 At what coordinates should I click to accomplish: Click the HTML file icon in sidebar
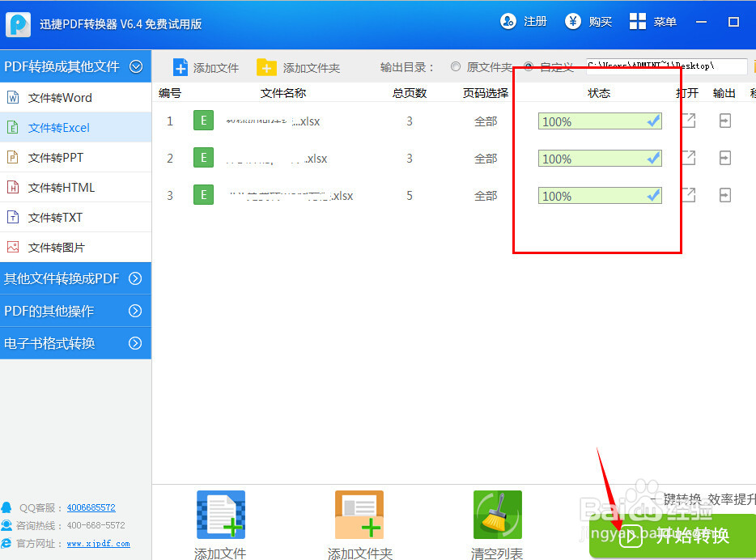tap(13, 188)
